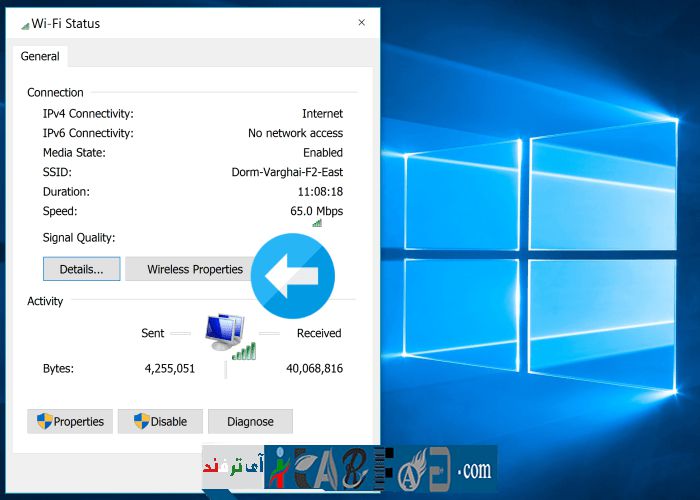Open Wireless Properties
Viewport: 700px width, 500px height.
pyautogui.click(x=195, y=269)
